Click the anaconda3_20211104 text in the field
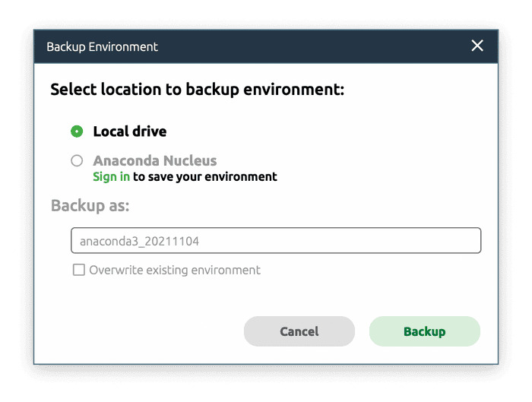 [x=139, y=241]
